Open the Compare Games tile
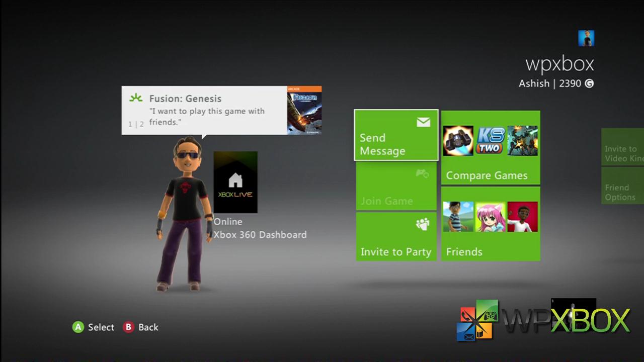 [491, 148]
